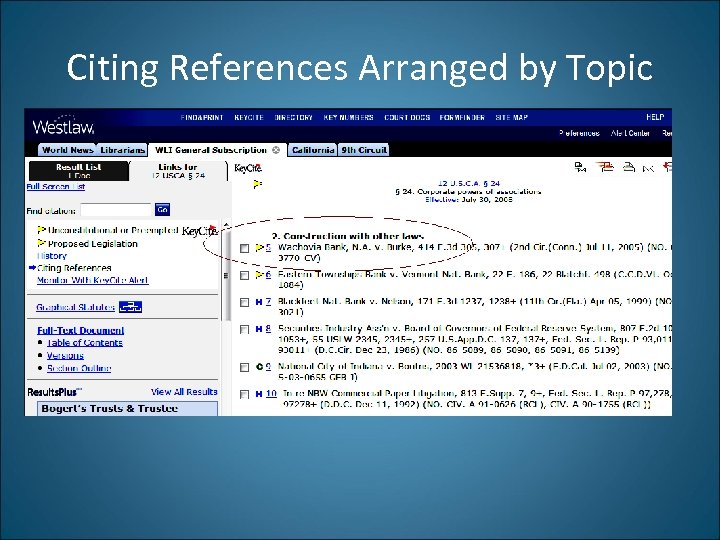The image size is (720, 540).
Task: Click the left panel vertical scrollbar
Action: click(225, 271)
